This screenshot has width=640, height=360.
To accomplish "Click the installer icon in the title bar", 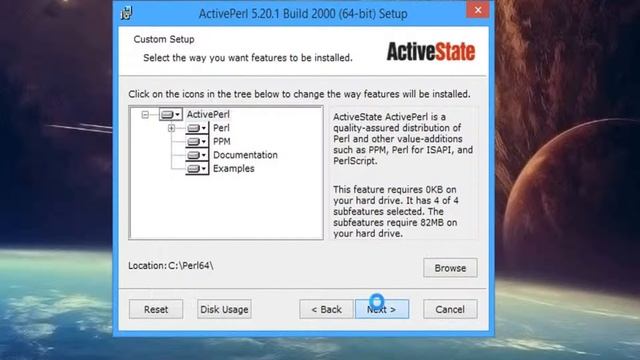I will tap(127, 13).
